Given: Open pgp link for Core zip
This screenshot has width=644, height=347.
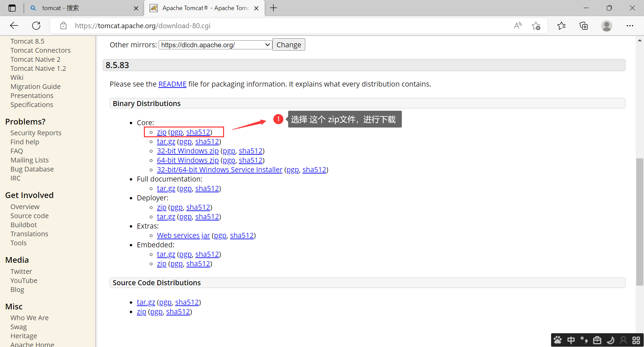Looking at the screenshot, I should (x=176, y=132).
